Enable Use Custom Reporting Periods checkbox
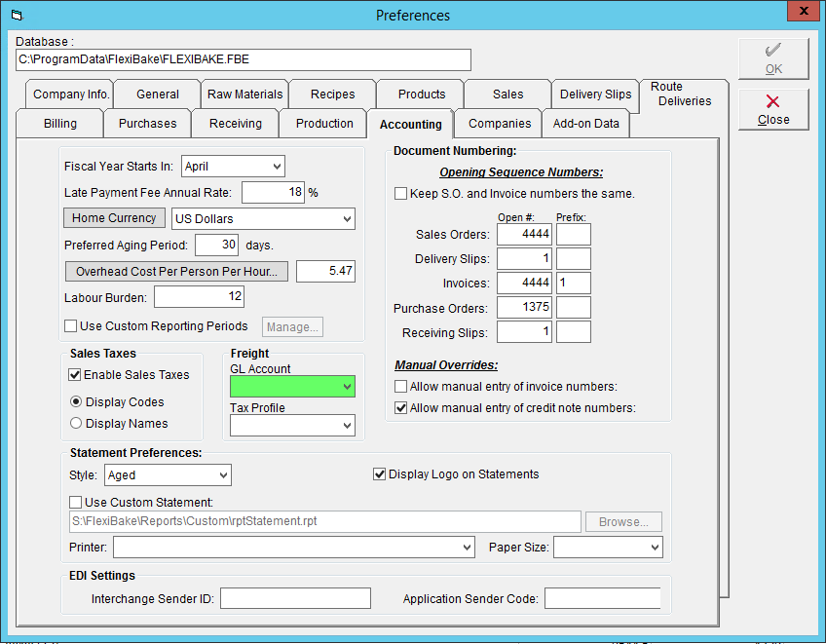 70,326
